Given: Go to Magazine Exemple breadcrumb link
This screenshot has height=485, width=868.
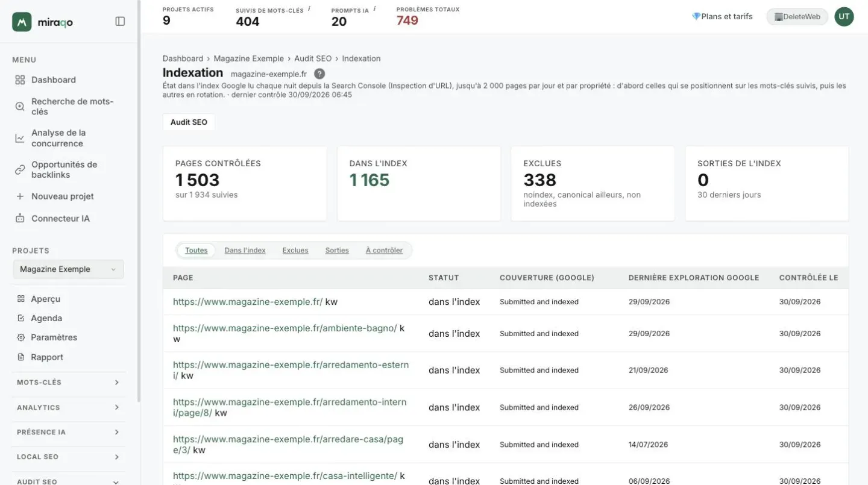Looking at the screenshot, I should pyautogui.click(x=248, y=58).
